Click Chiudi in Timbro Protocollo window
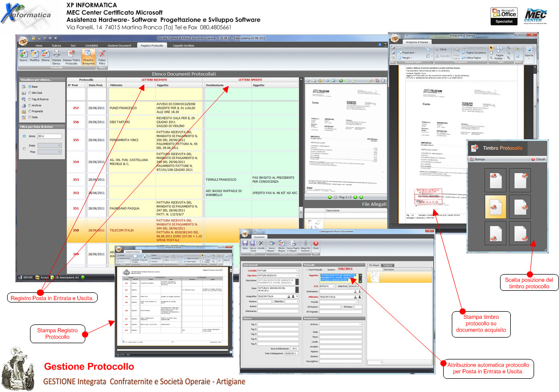 click(x=539, y=159)
